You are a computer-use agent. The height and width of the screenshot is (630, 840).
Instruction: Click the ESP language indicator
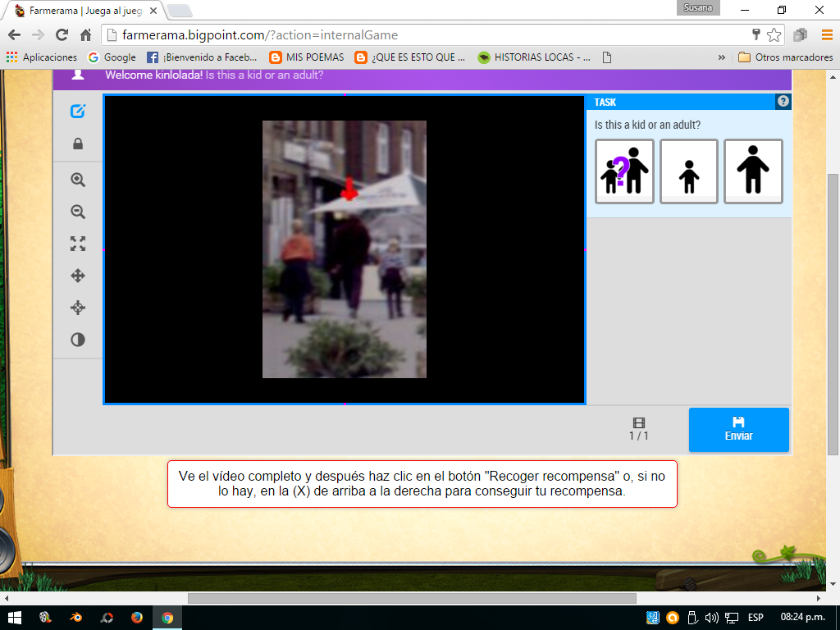click(x=756, y=618)
